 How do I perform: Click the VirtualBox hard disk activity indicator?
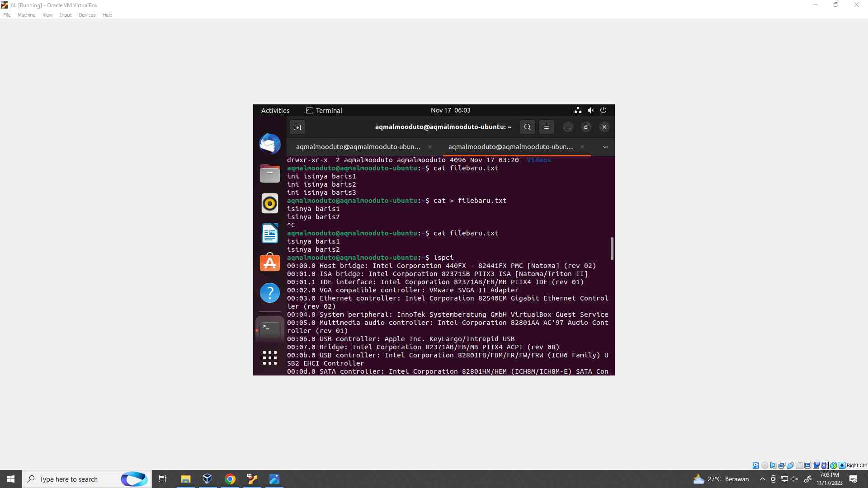(755, 465)
